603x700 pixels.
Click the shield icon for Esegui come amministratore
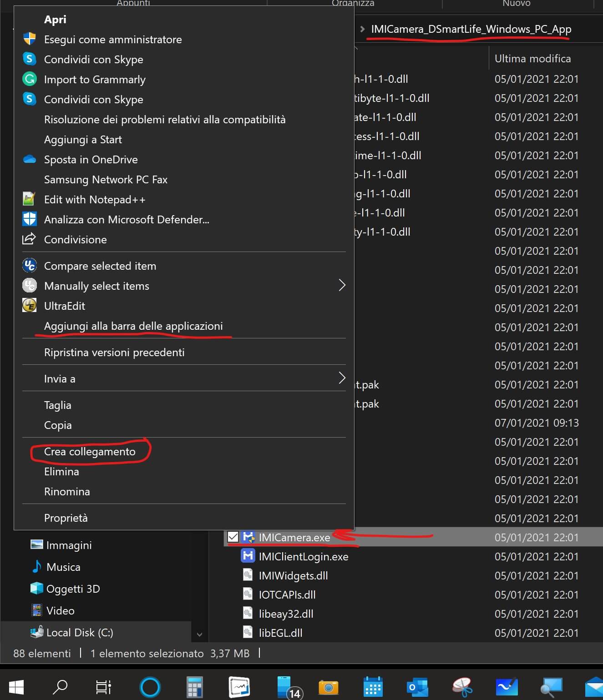(30, 39)
